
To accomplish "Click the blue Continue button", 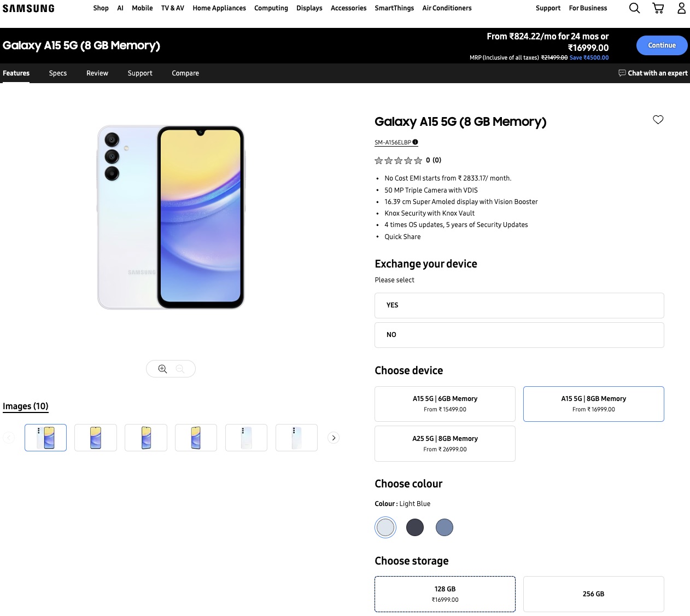I will [662, 45].
